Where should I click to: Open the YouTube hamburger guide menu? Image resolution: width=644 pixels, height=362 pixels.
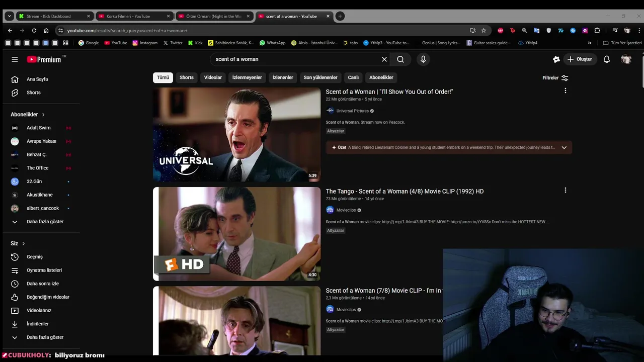click(15, 59)
